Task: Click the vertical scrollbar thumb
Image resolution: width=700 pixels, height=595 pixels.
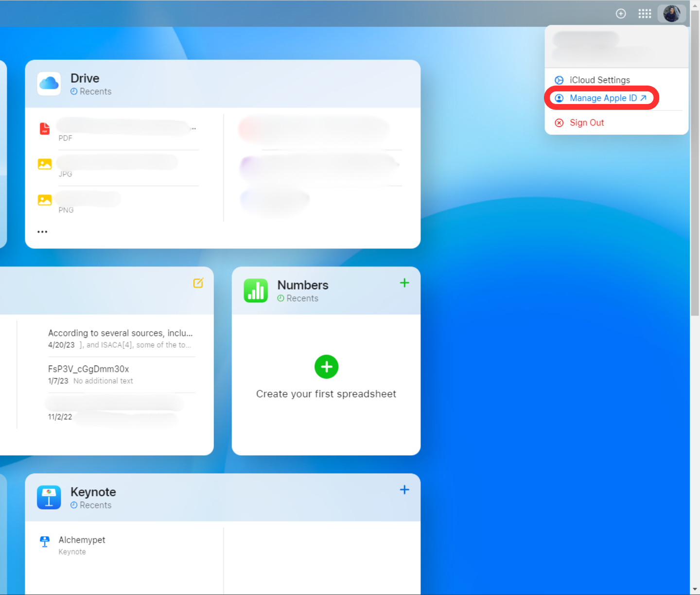Action: point(695,163)
